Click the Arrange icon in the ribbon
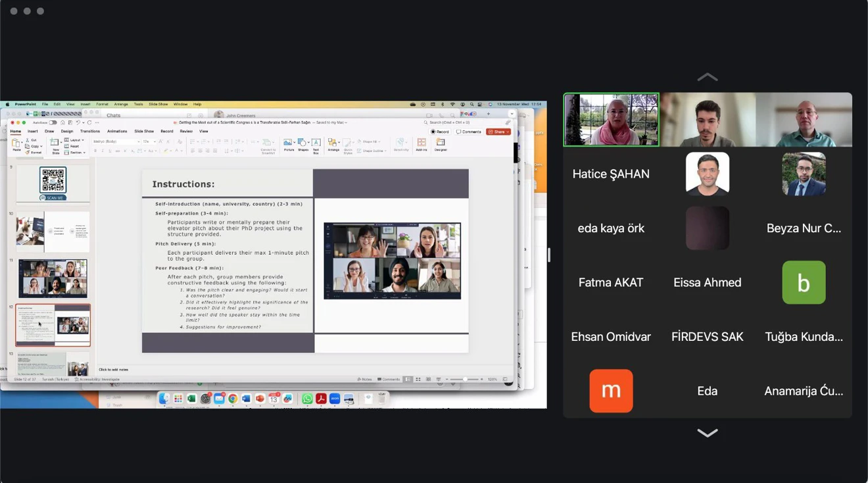This screenshot has height=483, width=868. point(333,144)
